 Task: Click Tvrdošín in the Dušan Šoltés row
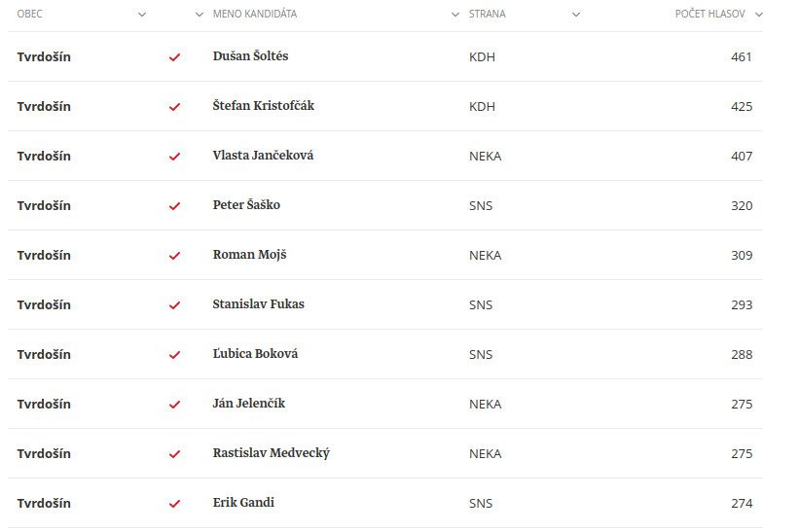pyautogui.click(x=44, y=57)
